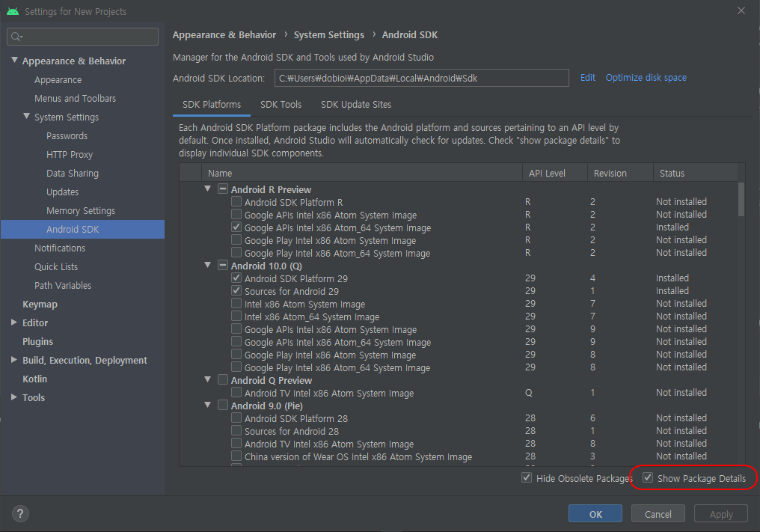The image size is (760, 532).
Task: Uncheck Android SDK Platform 29
Action: 236,278
